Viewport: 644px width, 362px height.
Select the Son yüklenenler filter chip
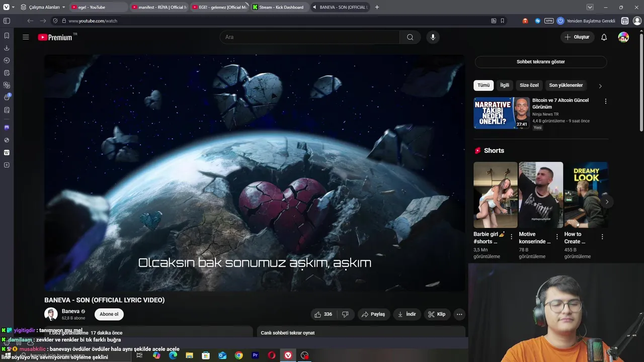coord(566,85)
